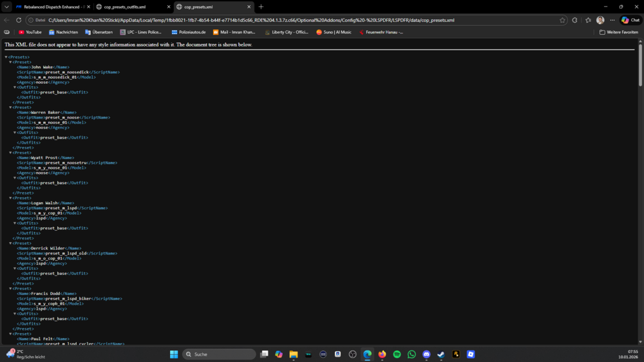This screenshot has width=644, height=362.
Task: Click the browser back arrow
Action: 6,20
